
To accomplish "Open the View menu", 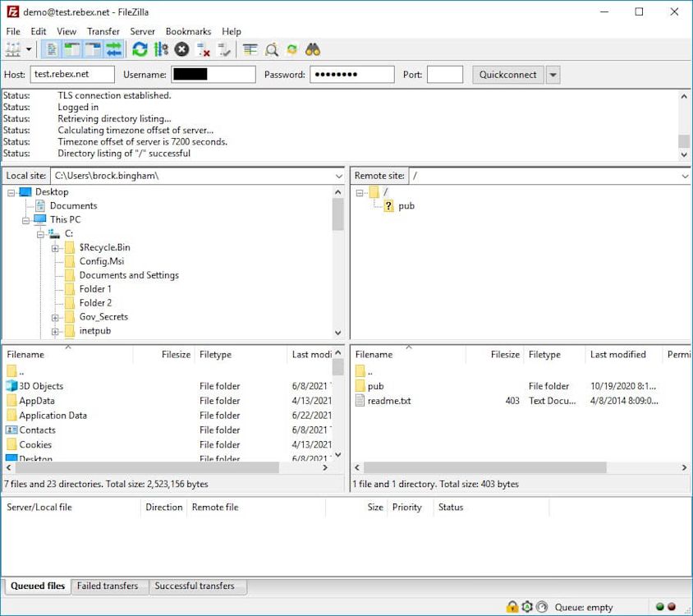I will [67, 31].
